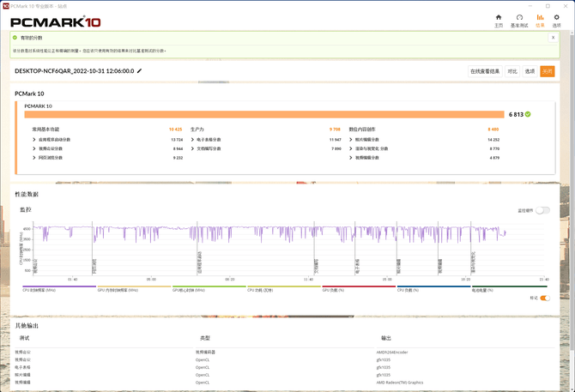
Task: Expand photo editing score row showing 14 252
Action: [x=351, y=139]
